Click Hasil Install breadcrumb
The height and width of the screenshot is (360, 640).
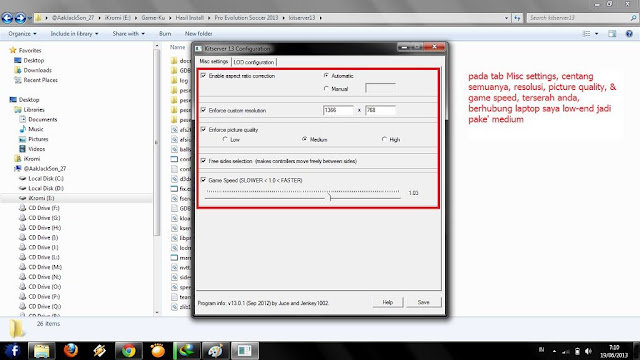tap(190, 18)
